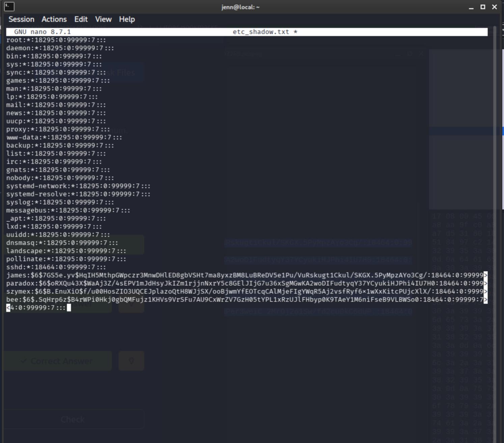Place cursor on the gnats:* line
504x443 pixels.
point(58,170)
